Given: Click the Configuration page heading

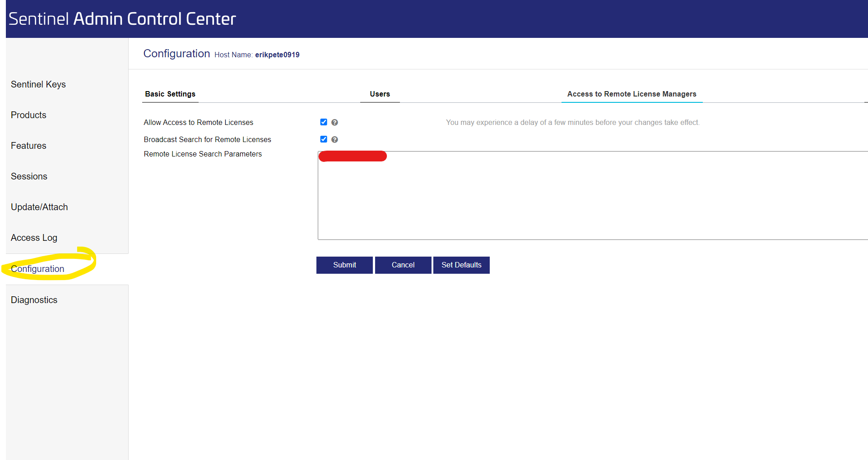Looking at the screenshot, I should pos(176,54).
